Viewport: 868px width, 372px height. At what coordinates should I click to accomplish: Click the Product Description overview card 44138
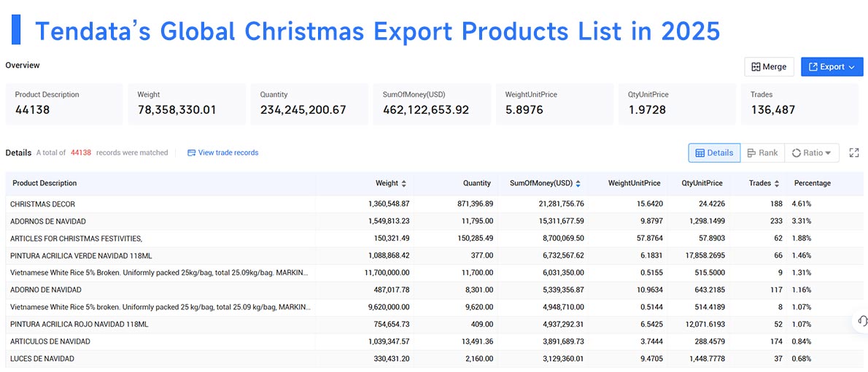coord(64,104)
